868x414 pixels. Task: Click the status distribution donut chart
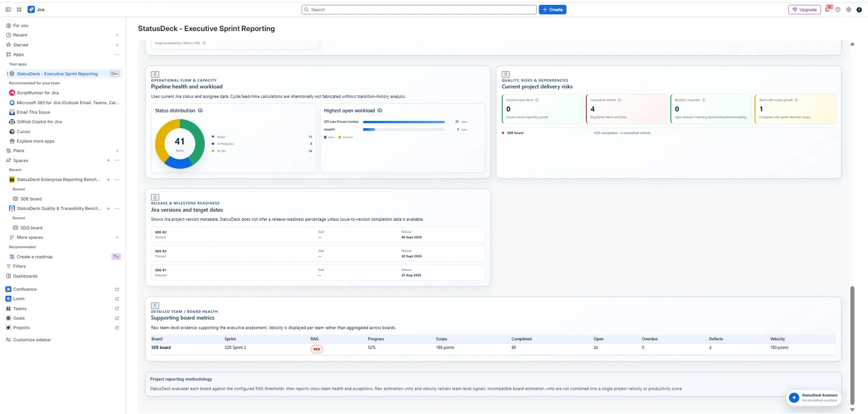pos(180,144)
